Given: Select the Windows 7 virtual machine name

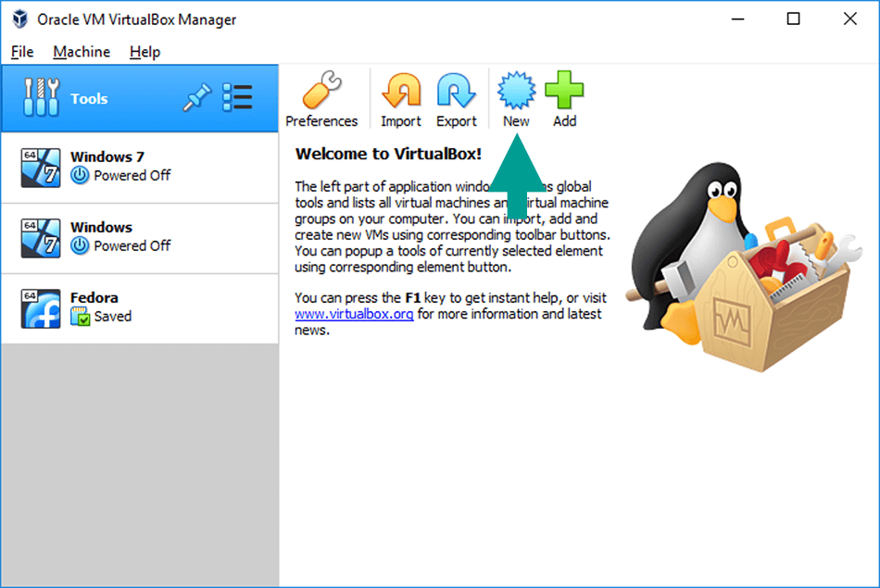Looking at the screenshot, I should click(107, 156).
